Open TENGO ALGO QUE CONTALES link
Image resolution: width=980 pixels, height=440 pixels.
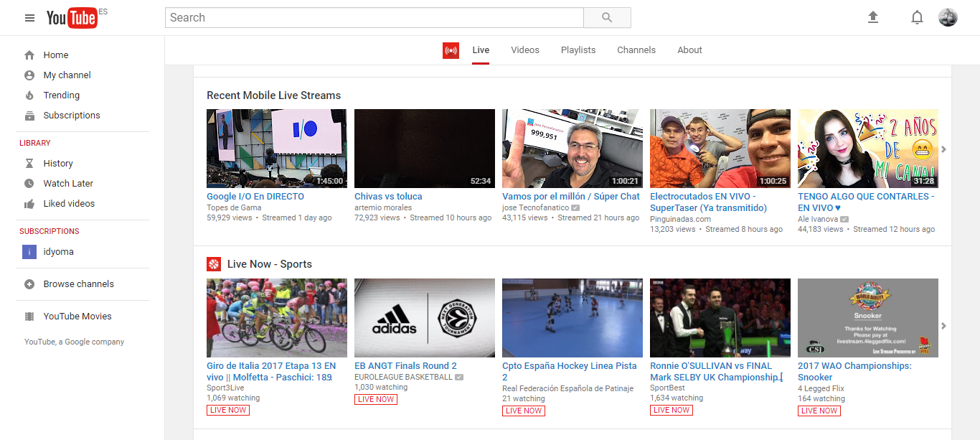point(866,202)
